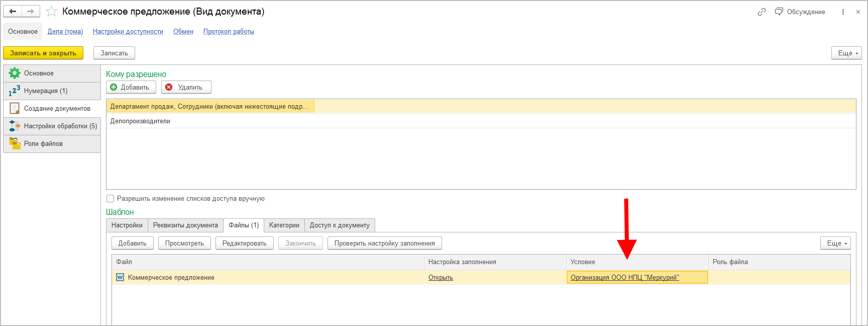Switch to the Категории tab
868x326 pixels.
click(284, 225)
